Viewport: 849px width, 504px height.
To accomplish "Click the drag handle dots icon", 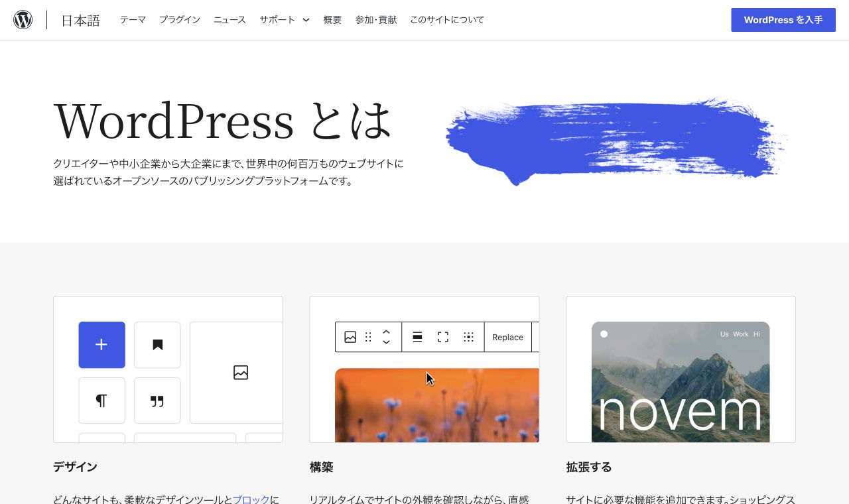I will point(368,337).
